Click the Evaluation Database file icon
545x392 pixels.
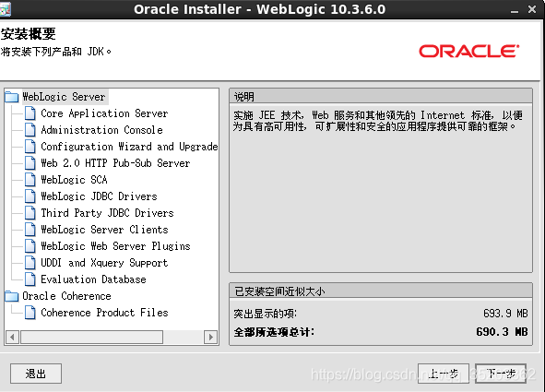click(30, 279)
